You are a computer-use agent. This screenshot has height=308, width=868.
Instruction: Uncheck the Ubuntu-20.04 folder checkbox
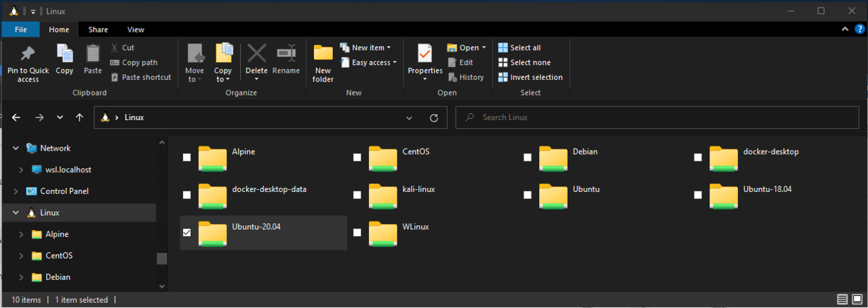tap(186, 233)
